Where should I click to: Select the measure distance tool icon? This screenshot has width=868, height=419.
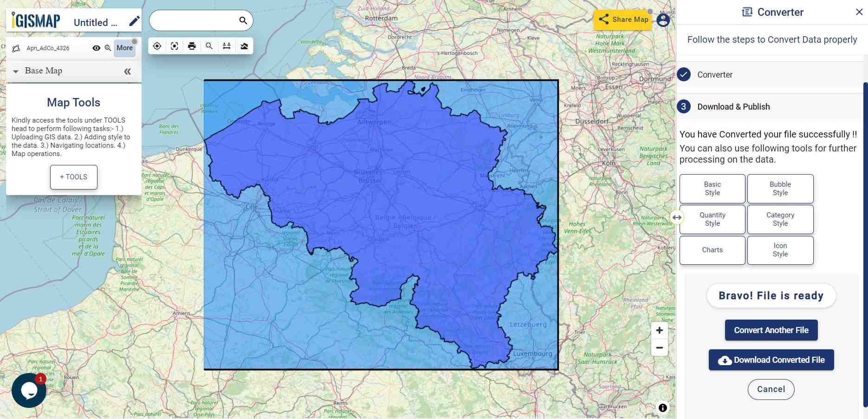pos(227,46)
